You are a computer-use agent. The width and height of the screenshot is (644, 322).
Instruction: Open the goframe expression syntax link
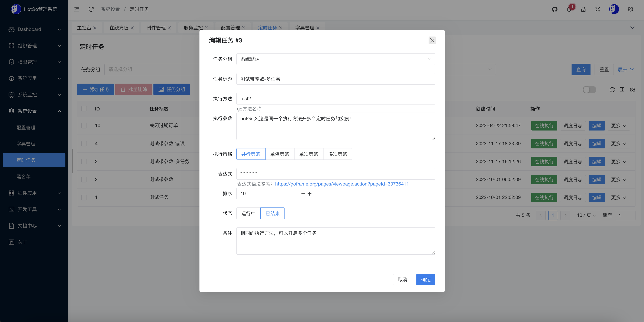click(342, 184)
